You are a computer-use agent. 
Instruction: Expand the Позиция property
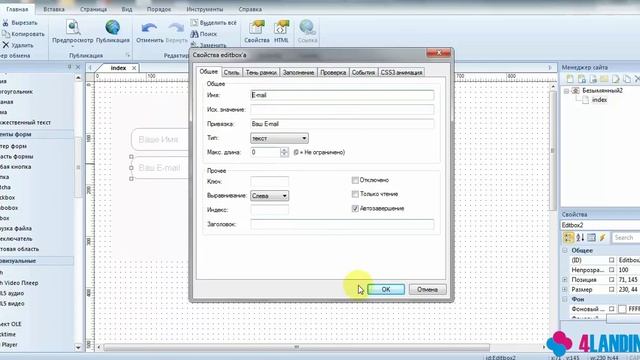click(565, 280)
